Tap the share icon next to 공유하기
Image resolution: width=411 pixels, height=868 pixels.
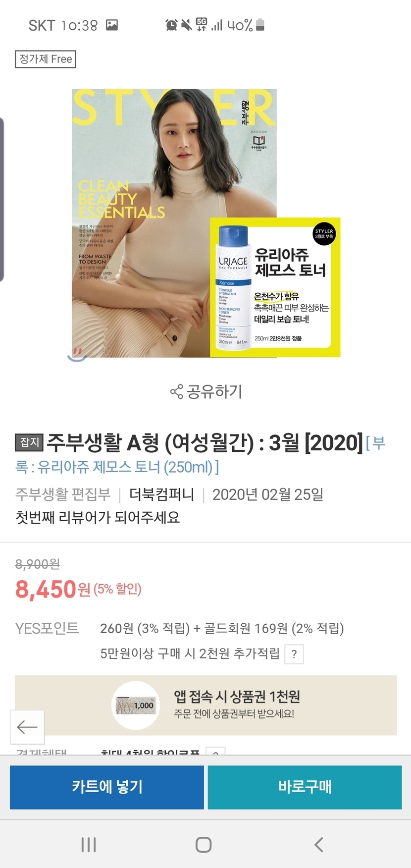(176, 392)
